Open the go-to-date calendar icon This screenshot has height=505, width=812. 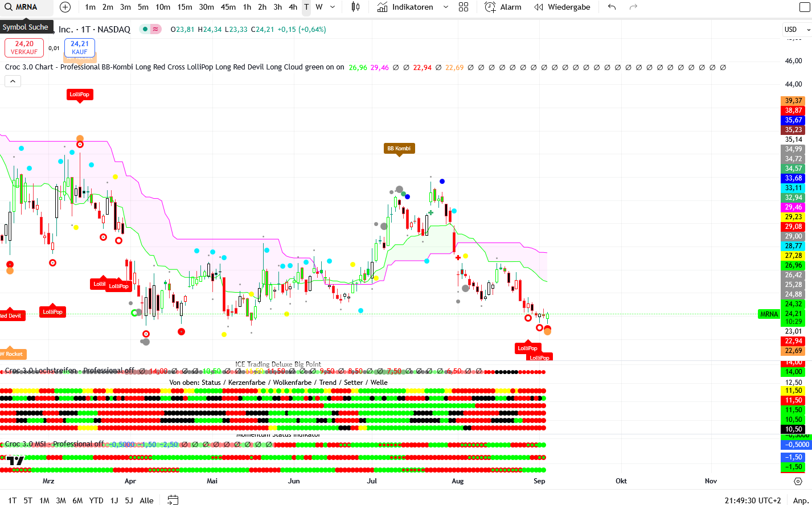173,500
